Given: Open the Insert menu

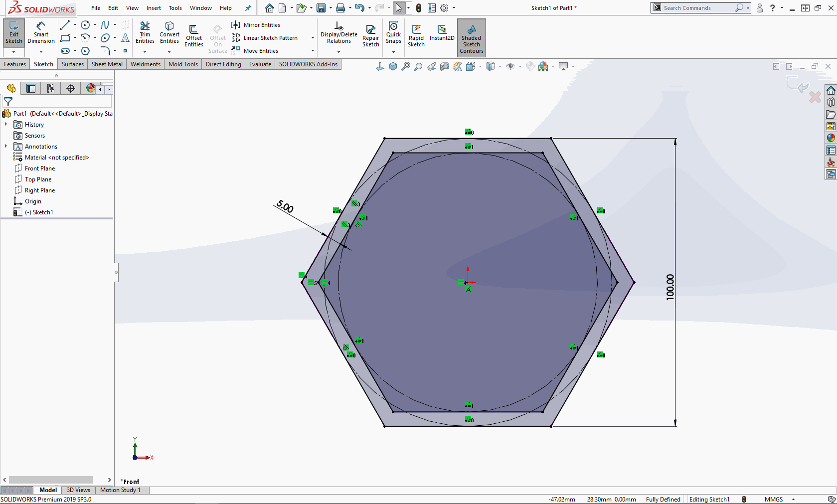Looking at the screenshot, I should (154, 8).
